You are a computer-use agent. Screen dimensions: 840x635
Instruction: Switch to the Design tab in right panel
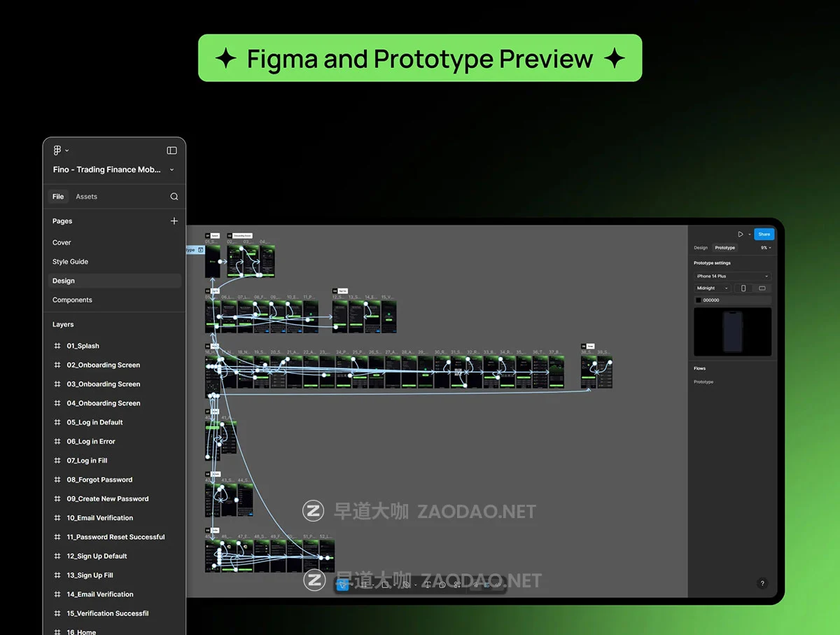pyautogui.click(x=701, y=248)
